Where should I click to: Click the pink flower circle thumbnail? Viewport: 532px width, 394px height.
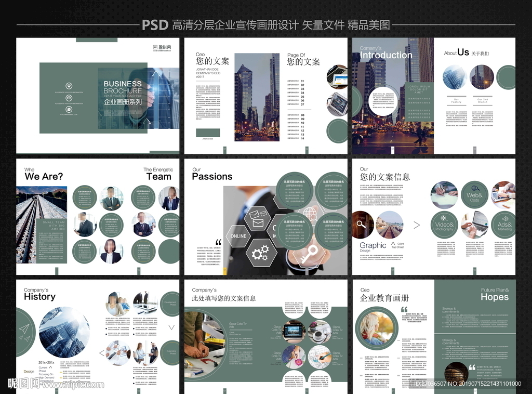pos(294,357)
